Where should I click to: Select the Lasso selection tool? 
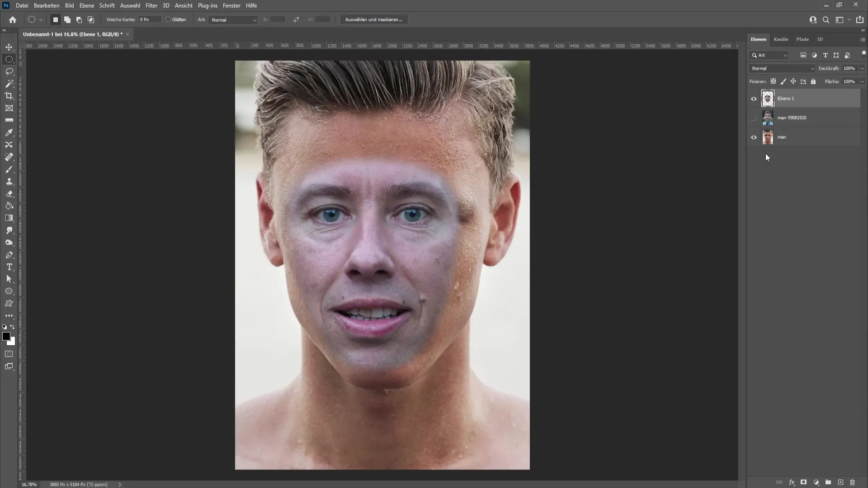click(x=9, y=71)
